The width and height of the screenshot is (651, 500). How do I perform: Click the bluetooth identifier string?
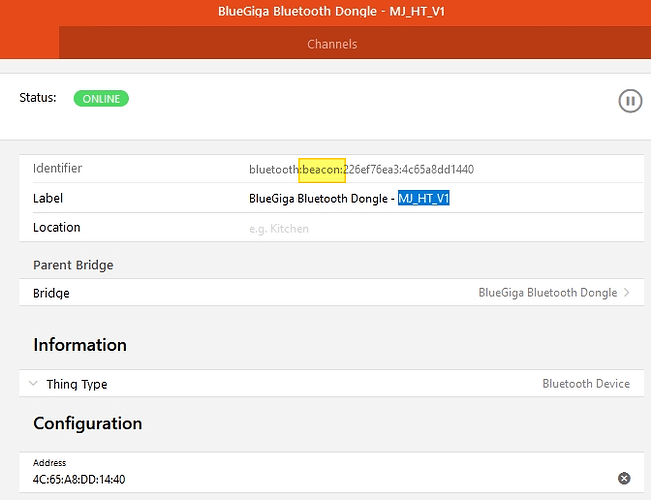coord(361,169)
